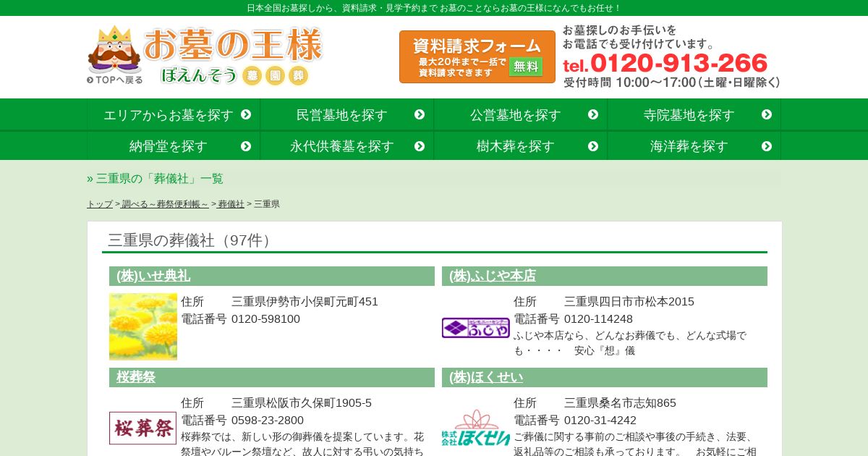Click the green 無料 badge

(526, 67)
